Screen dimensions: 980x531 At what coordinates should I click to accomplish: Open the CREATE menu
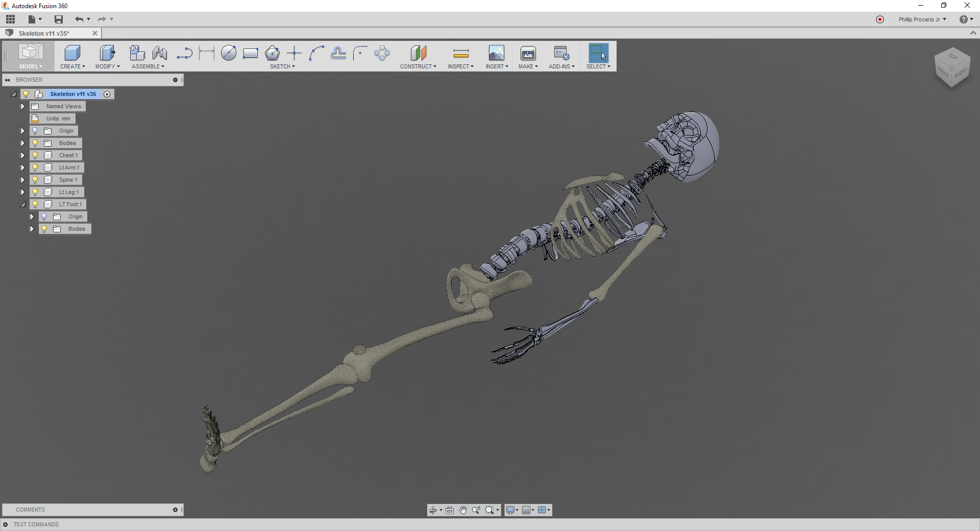[x=72, y=66]
